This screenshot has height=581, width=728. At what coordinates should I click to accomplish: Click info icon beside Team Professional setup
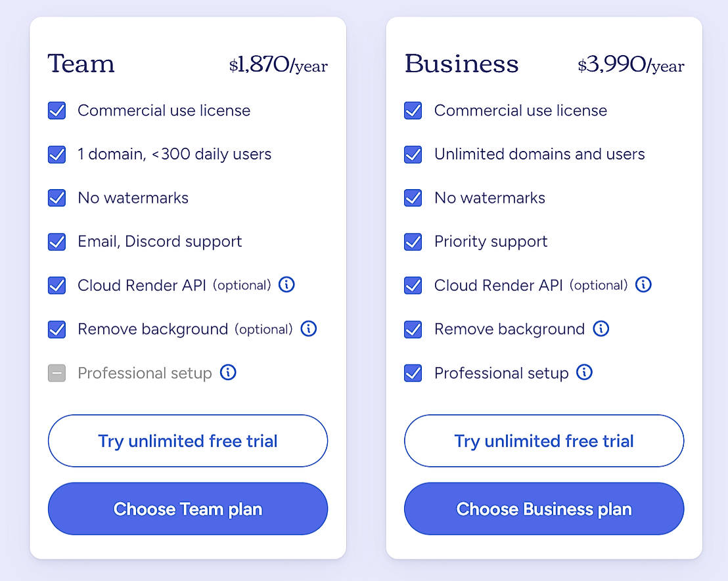pyautogui.click(x=228, y=373)
